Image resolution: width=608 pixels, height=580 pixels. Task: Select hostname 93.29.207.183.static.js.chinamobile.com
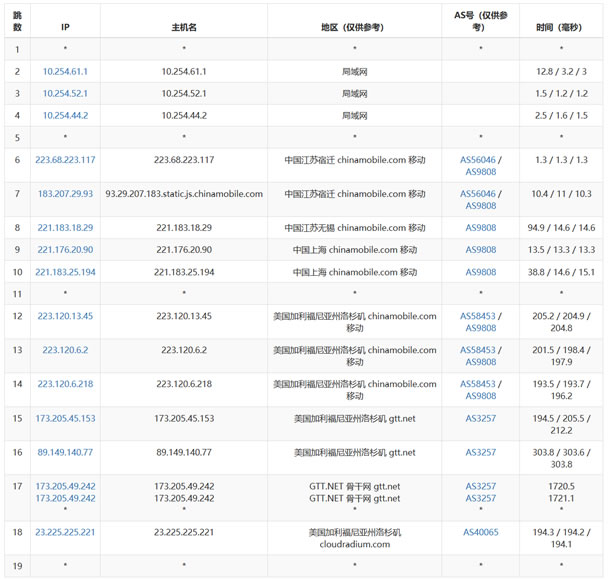click(x=184, y=194)
